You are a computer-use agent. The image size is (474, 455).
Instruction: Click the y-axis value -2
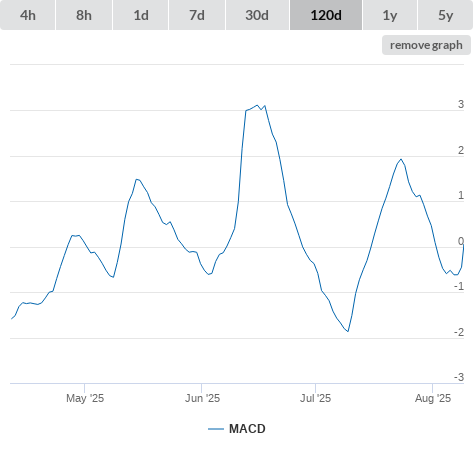pos(459,332)
